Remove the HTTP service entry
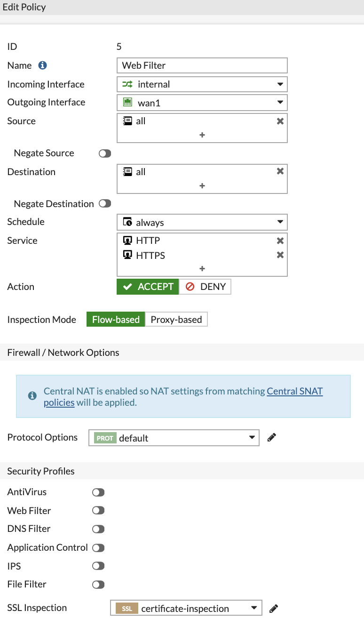Image resolution: width=364 pixels, height=627 pixels. [280, 240]
